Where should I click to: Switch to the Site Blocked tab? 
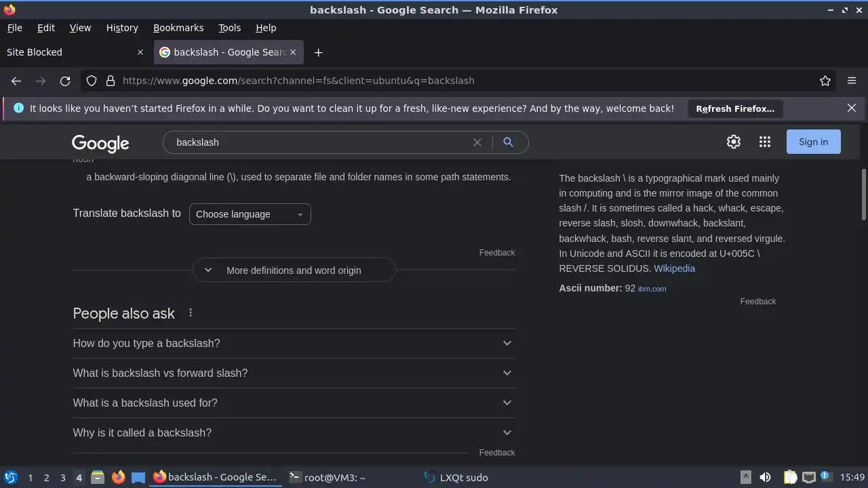pyautogui.click(x=68, y=52)
